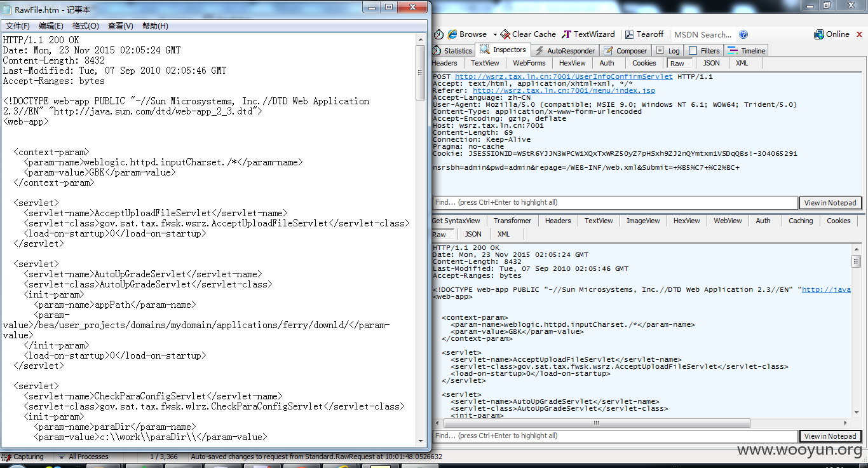This screenshot has width=868, height=468.
Task: Open request HexView inspector
Action: point(572,63)
